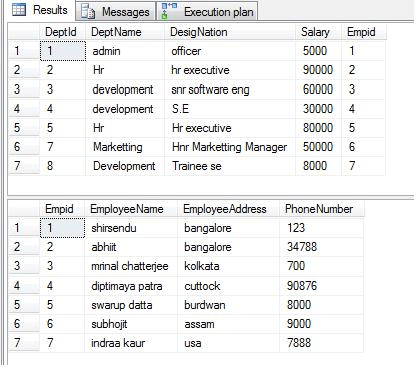Click the 'usa' address cell
Viewport: 416px width, 367px height.
click(x=229, y=343)
